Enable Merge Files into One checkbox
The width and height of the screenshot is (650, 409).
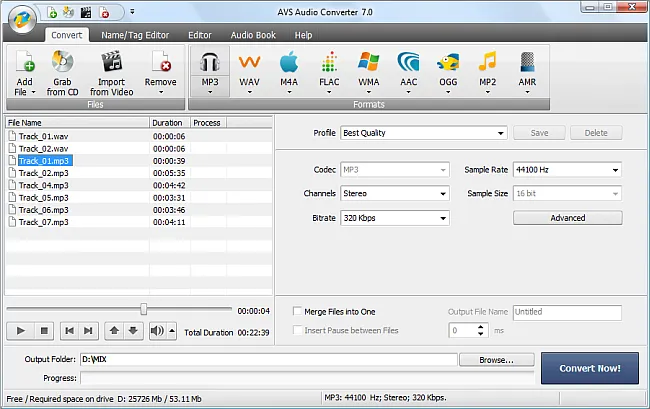point(297,311)
